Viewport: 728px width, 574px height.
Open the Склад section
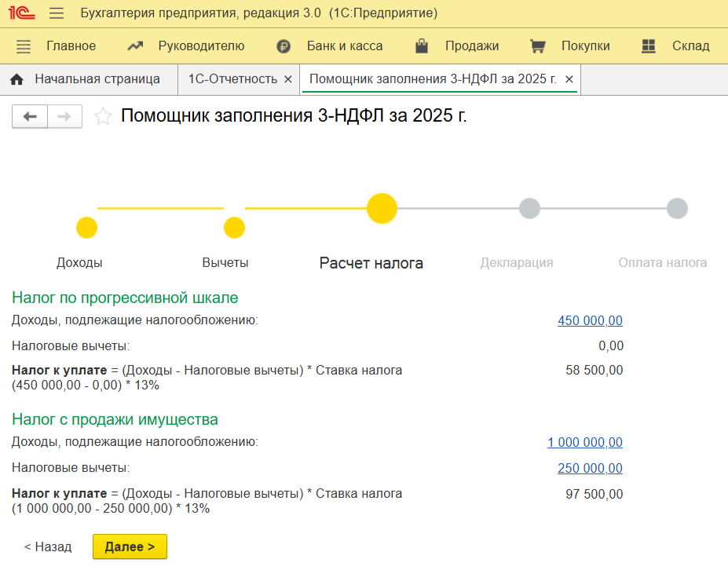[x=675, y=46]
